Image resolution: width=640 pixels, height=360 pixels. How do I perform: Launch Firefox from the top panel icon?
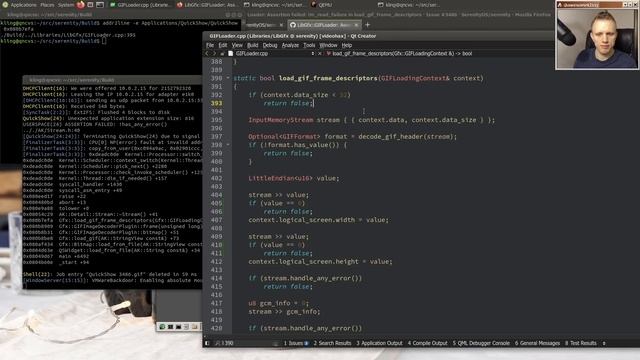(x=80, y=5)
